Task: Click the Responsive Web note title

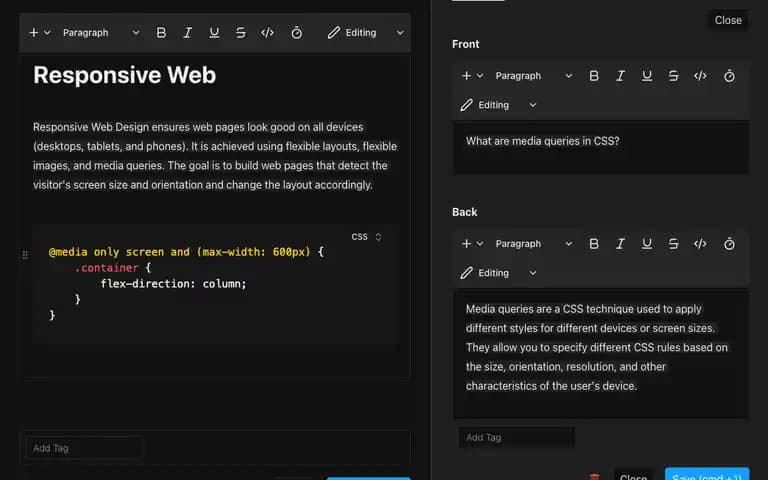Action: 124,75
